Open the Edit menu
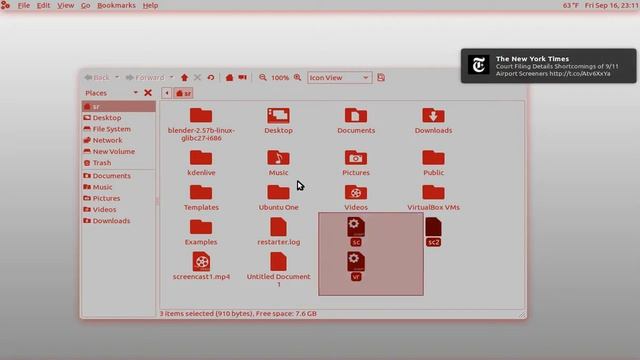The image size is (640, 360). pyautogui.click(x=43, y=5)
